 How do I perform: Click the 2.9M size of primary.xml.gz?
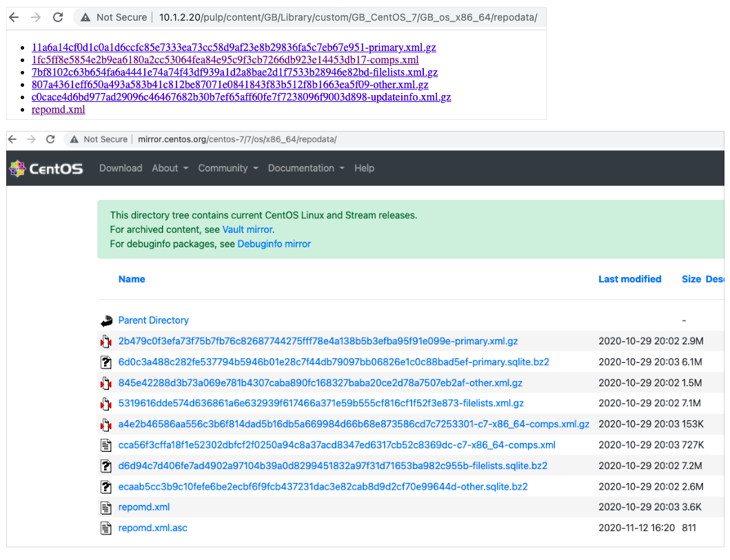tap(693, 342)
